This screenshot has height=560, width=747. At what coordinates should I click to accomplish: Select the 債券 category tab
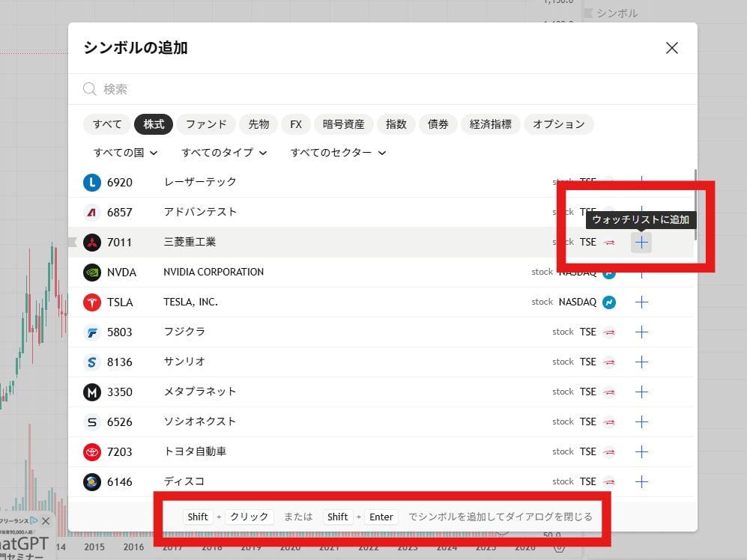click(438, 124)
